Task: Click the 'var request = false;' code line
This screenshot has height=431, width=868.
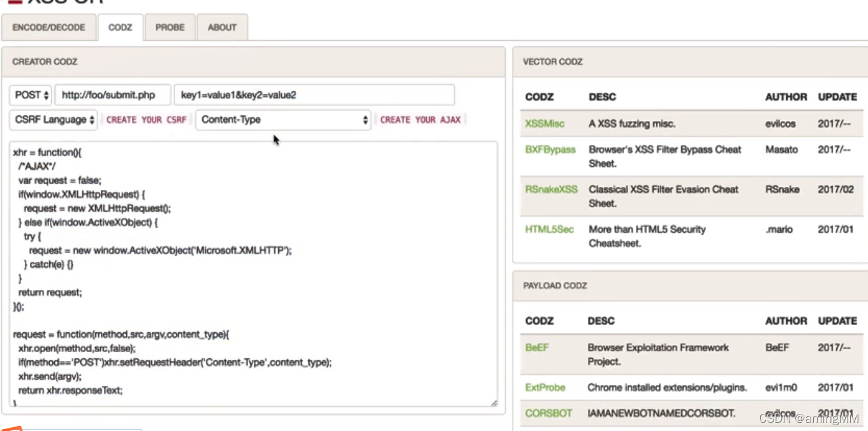Action: pos(59,180)
